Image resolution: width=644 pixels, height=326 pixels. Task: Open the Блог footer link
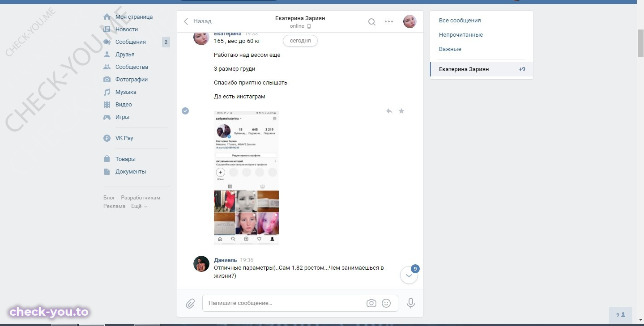tap(109, 198)
